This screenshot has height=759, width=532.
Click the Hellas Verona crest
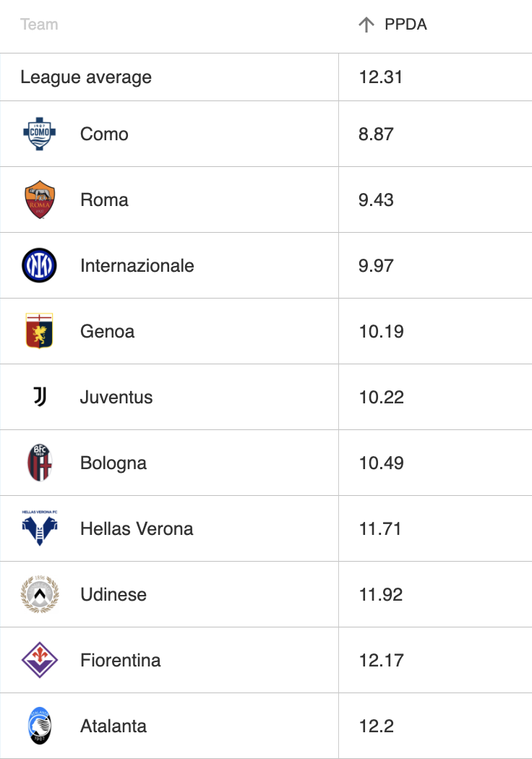tap(40, 528)
